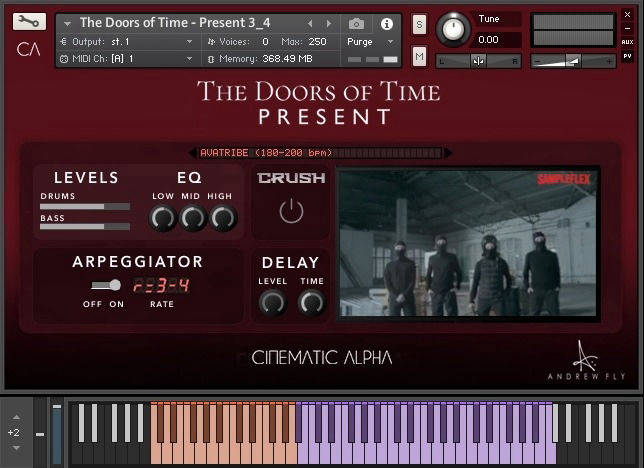Image resolution: width=644 pixels, height=468 pixels.
Task: Flip the Arpeggiator OFF/ON switch
Action: 106,285
